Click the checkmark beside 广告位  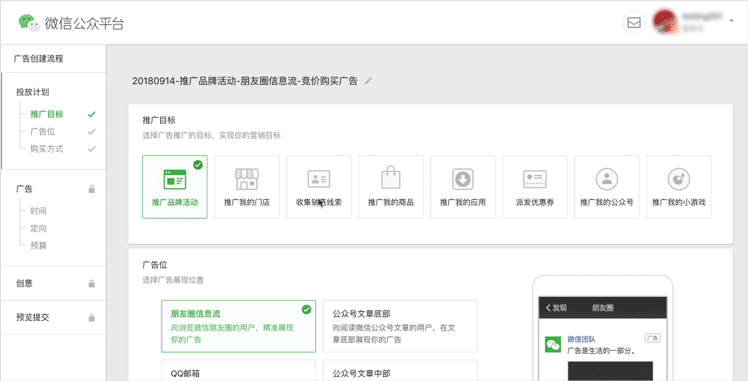tap(92, 132)
